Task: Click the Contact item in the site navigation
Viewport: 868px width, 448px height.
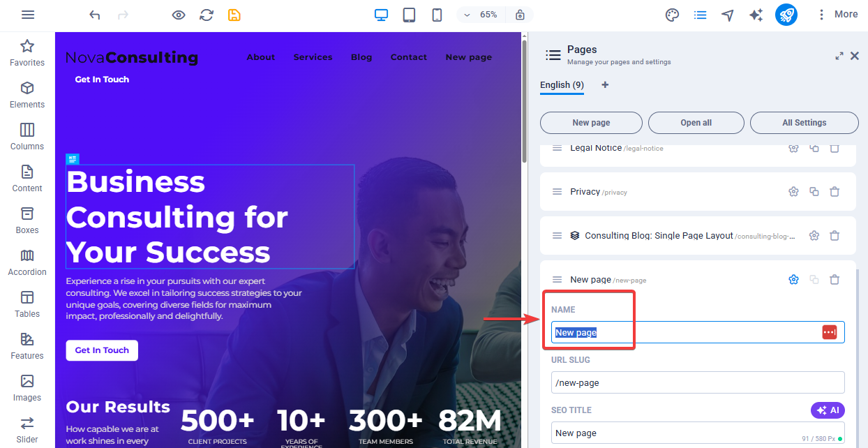Action: coord(408,57)
